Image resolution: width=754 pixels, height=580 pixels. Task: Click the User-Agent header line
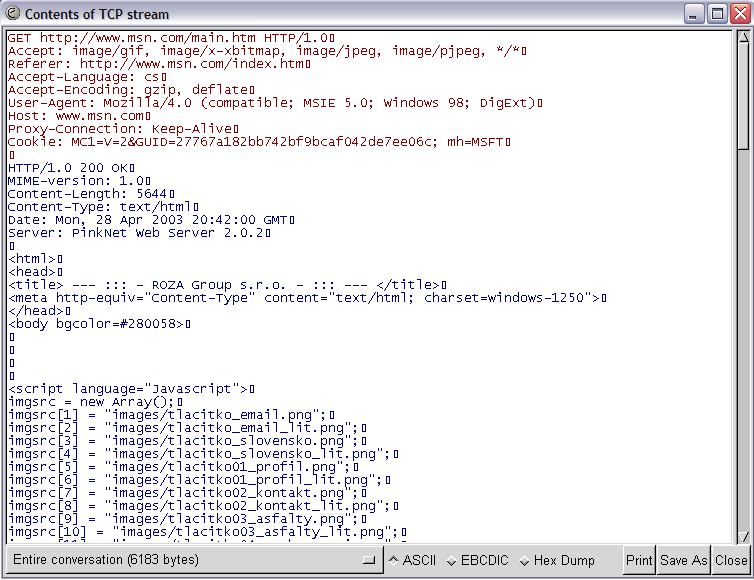point(272,103)
